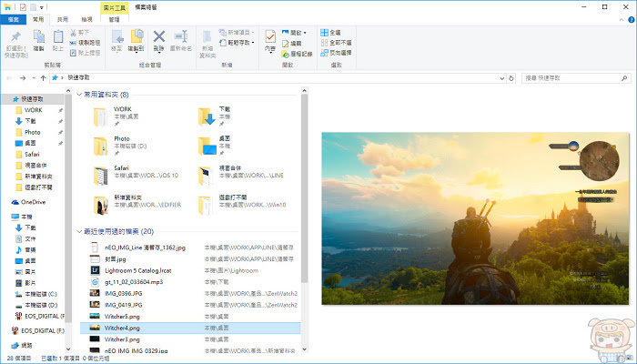Collapse the ribbon using the top-right chevron
637x364 pixels.
pyautogui.click(x=622, y=19)
